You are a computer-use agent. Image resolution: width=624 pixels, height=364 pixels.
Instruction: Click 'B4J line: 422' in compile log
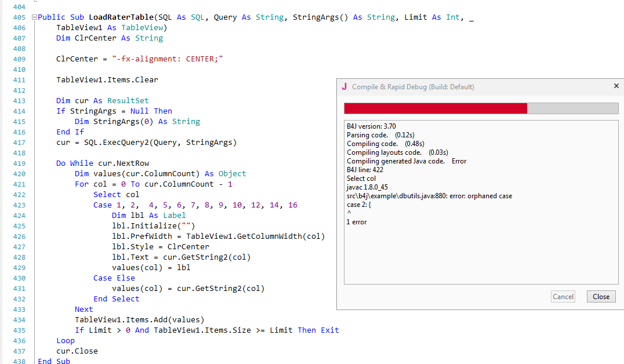tap(365, 170)
